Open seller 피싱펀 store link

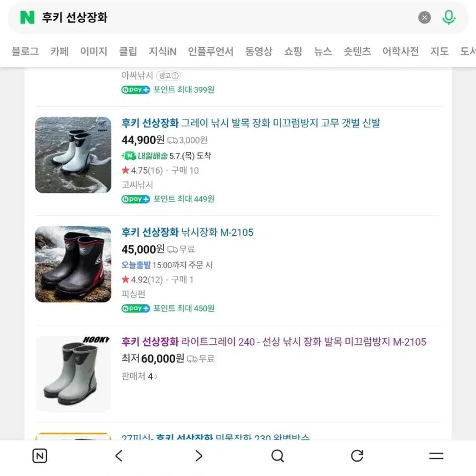(133, 294)
